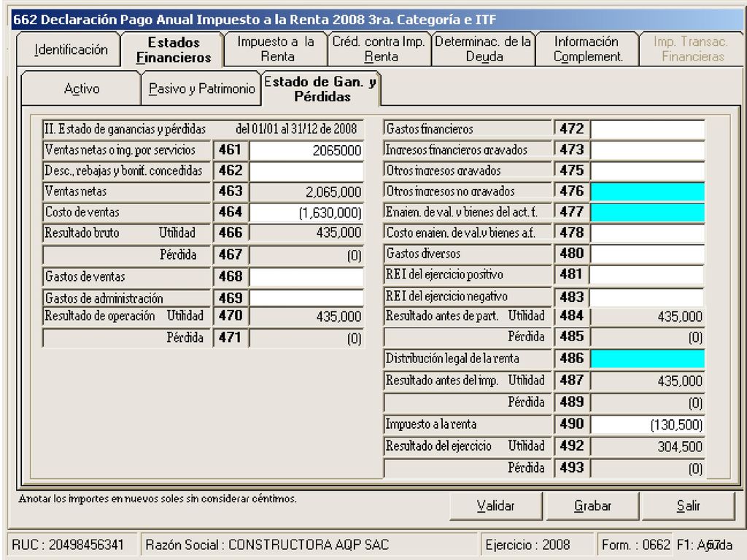
Task: Click the Form. : 0662 status entry
Action: [635, 544]
